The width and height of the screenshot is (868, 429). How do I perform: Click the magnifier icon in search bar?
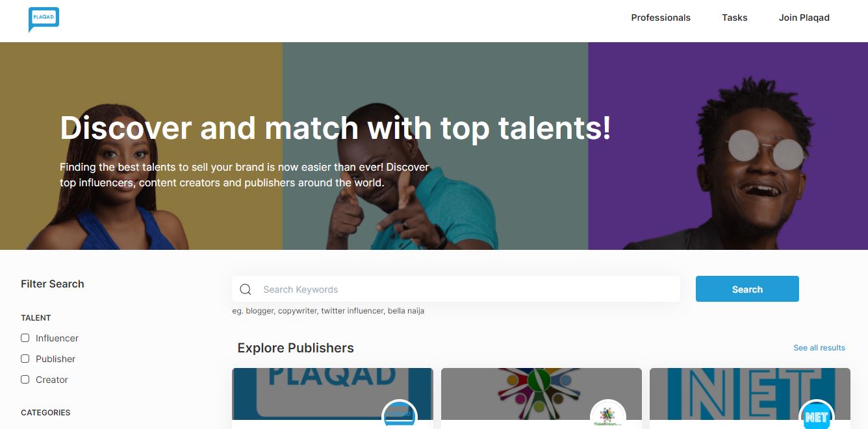point(246,289)
